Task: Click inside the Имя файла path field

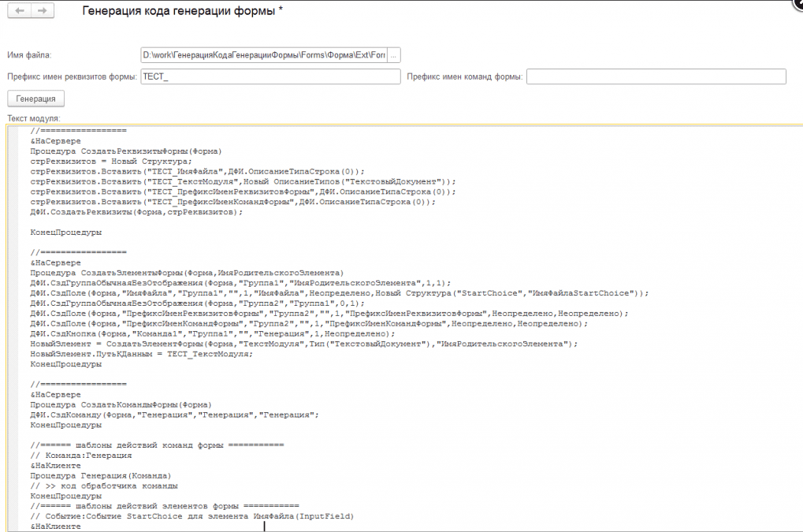Action: [x=260, y=55]
